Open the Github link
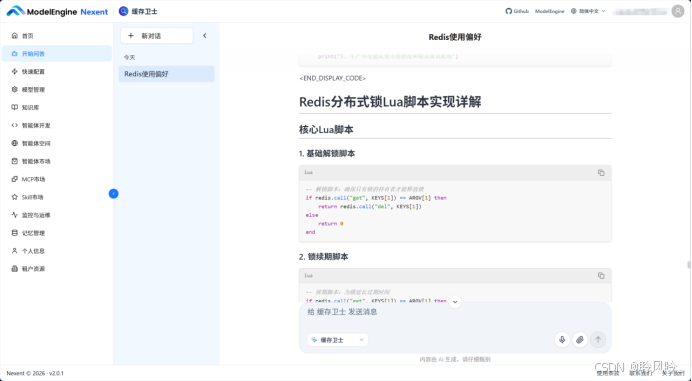The height and width of the screenshot is (381, 692). [x=517, y=11]
